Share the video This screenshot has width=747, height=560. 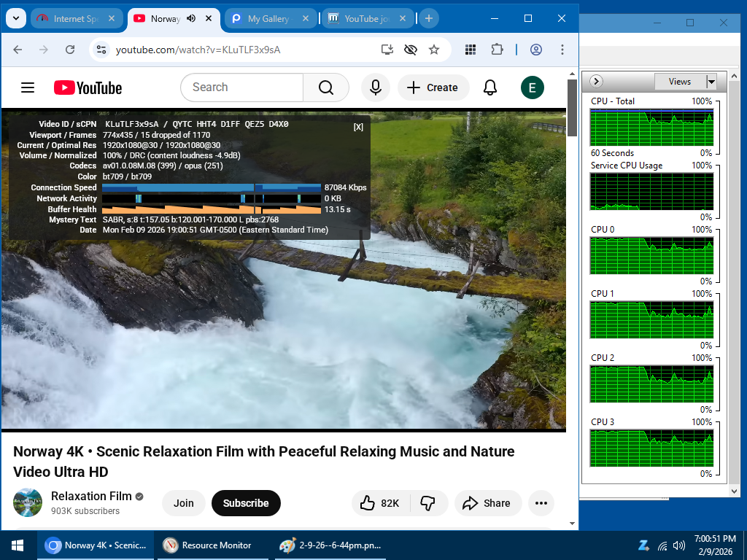click(x=487, y=503)
